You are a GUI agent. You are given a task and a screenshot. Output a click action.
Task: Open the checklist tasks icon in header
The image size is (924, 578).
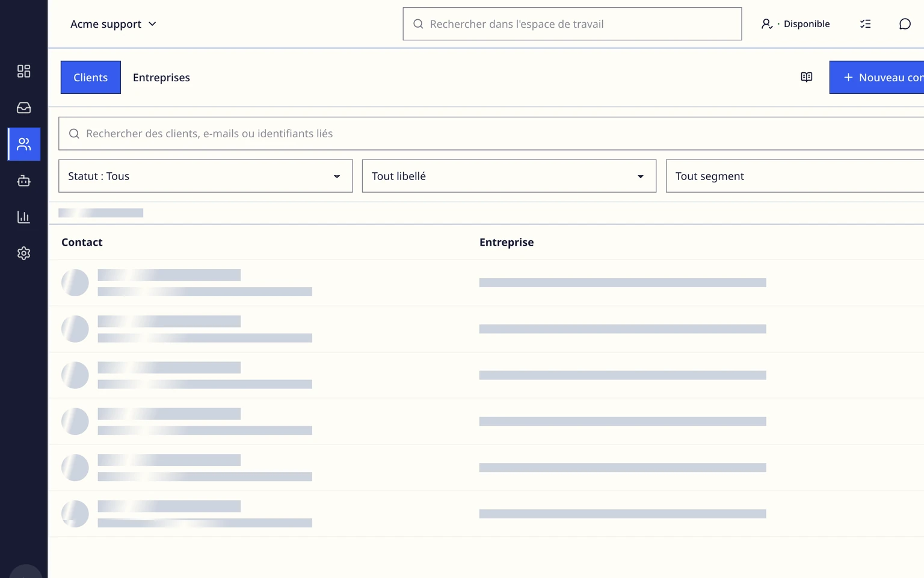tap(865, 24)
